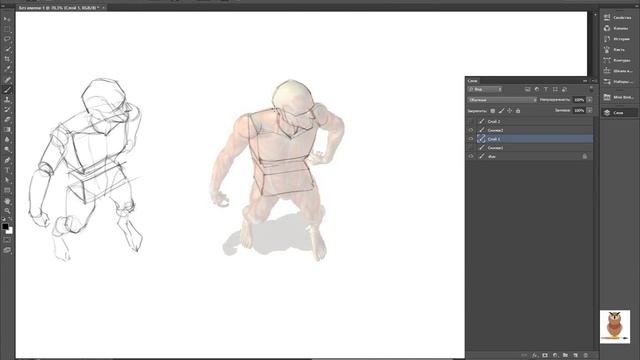
Task: Filter layers by pixel layers
Action: (x=528, y=89)
